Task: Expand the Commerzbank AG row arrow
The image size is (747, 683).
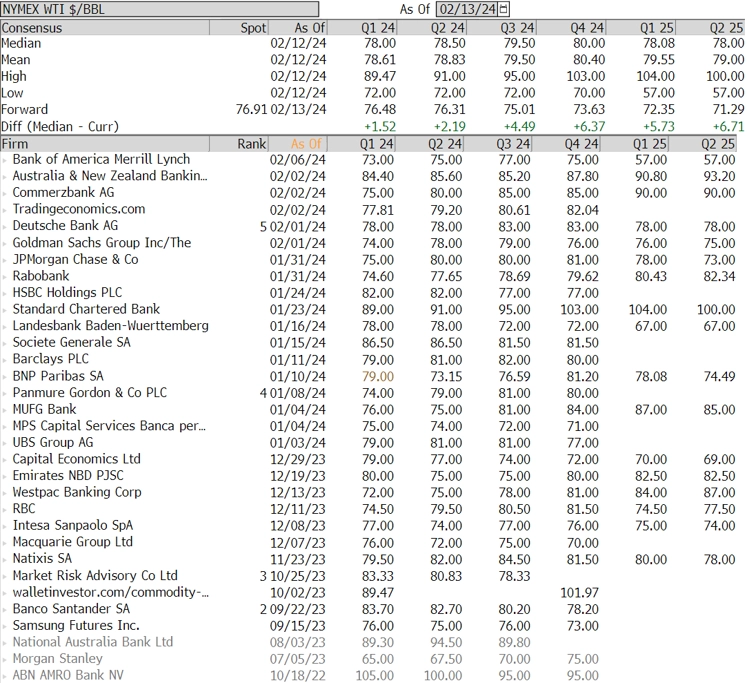Action: point(5,193)
